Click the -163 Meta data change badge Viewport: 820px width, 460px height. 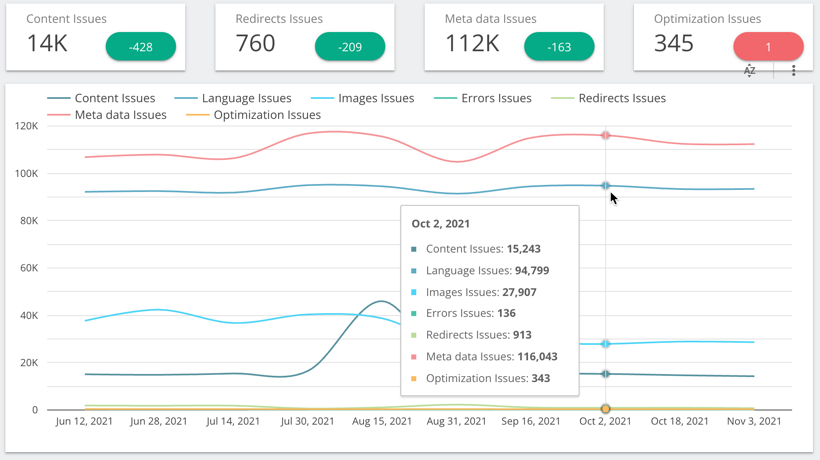pos(559,47)
